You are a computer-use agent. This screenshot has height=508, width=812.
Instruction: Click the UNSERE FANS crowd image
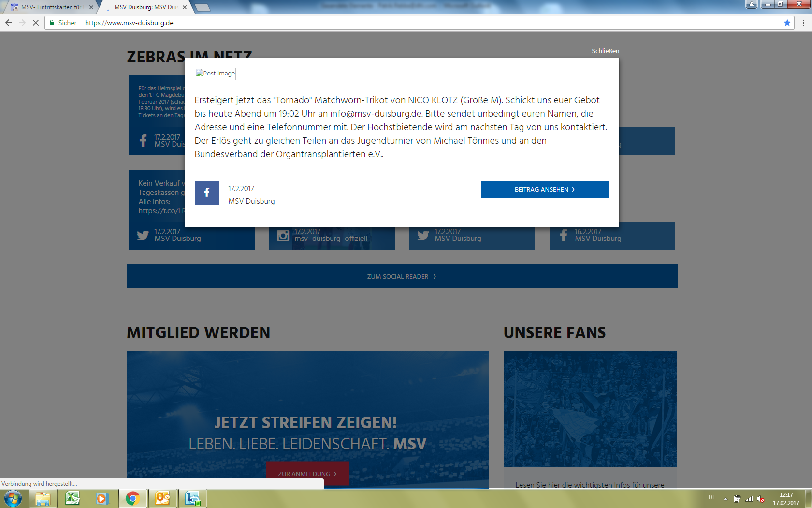coord(590,409)
